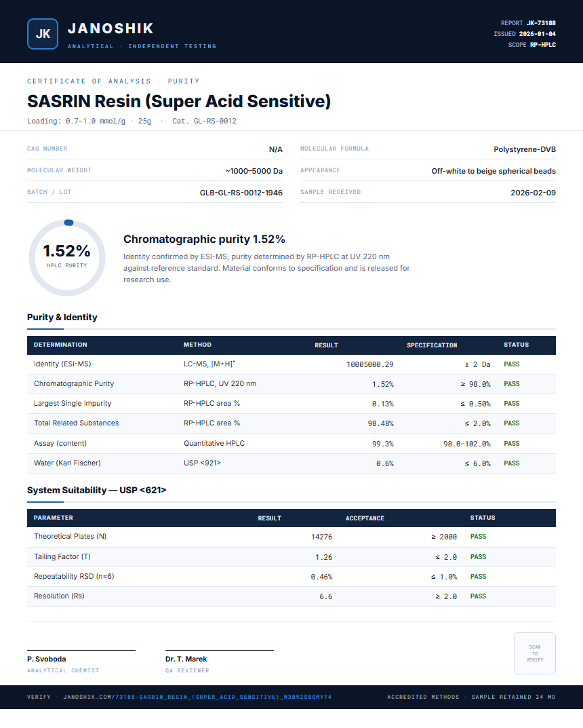Select the Chromatographic Purity row label
The image size is (583, 728).
tap(74, 383)
